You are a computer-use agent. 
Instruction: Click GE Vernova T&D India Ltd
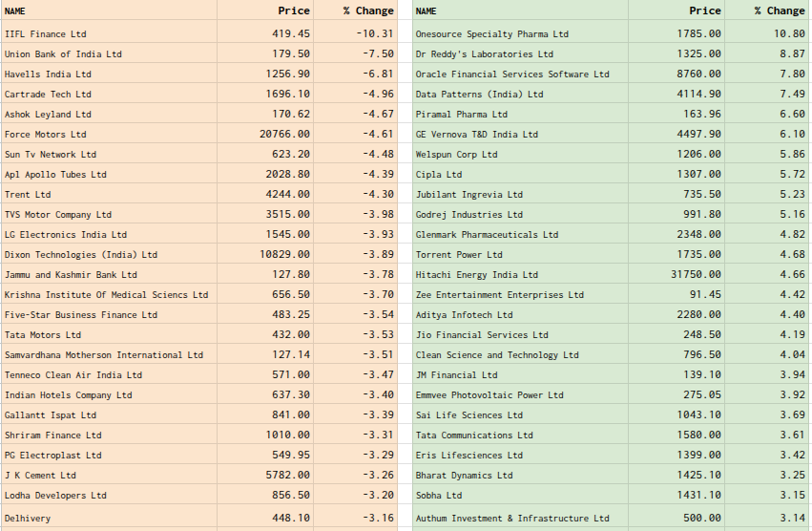tap(477, 135)
